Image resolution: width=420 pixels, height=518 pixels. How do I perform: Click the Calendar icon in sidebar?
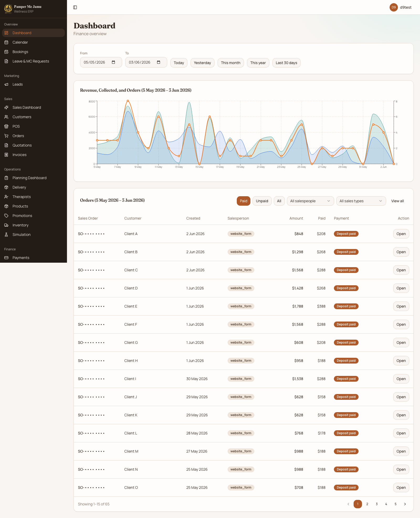point(6,42)
